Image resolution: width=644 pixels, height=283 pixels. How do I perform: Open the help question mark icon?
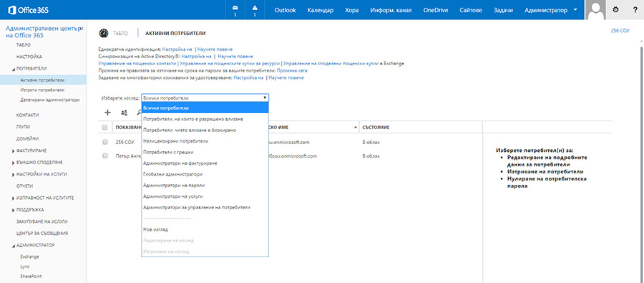[x=635, y=10]
